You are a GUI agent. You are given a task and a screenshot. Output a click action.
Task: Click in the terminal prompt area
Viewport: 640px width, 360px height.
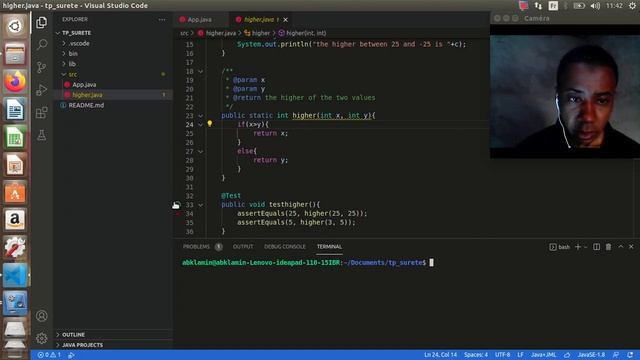pos(431,263)
